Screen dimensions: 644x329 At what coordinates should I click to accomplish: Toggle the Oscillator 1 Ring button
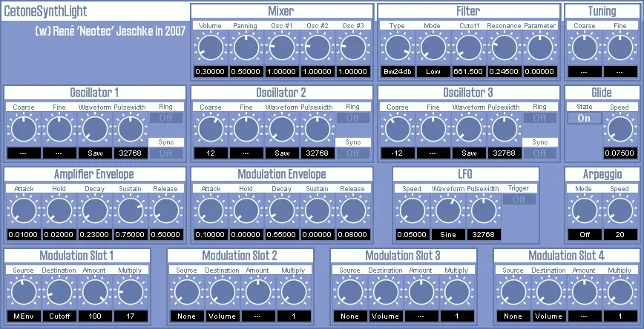pyautogui.click(x=166, y=118)
